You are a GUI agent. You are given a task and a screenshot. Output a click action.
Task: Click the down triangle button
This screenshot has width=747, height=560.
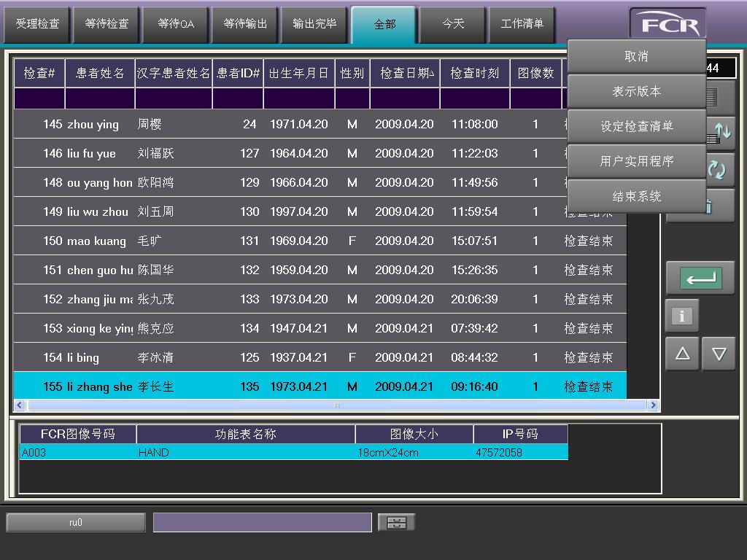click(719, 354)
